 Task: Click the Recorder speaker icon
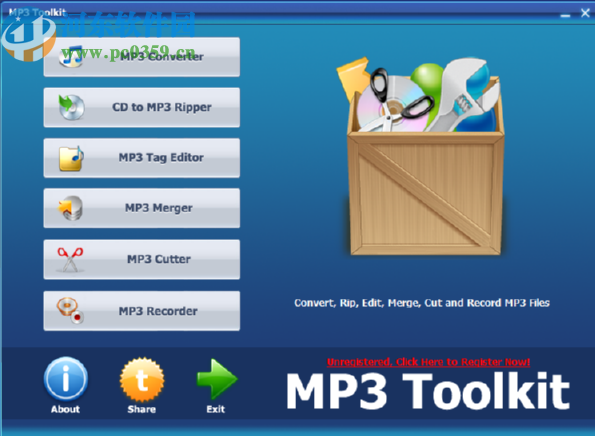(70, 311)
